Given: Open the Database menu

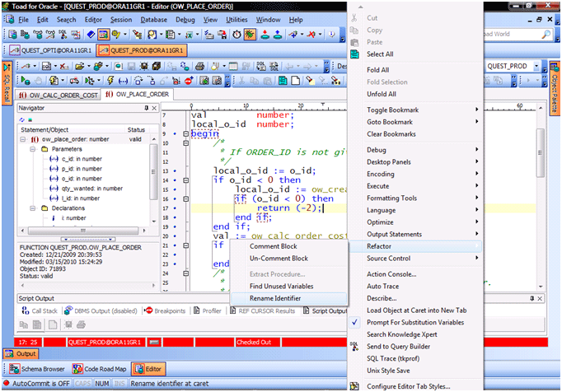Looking at the screenshot, I should point(153,20).
